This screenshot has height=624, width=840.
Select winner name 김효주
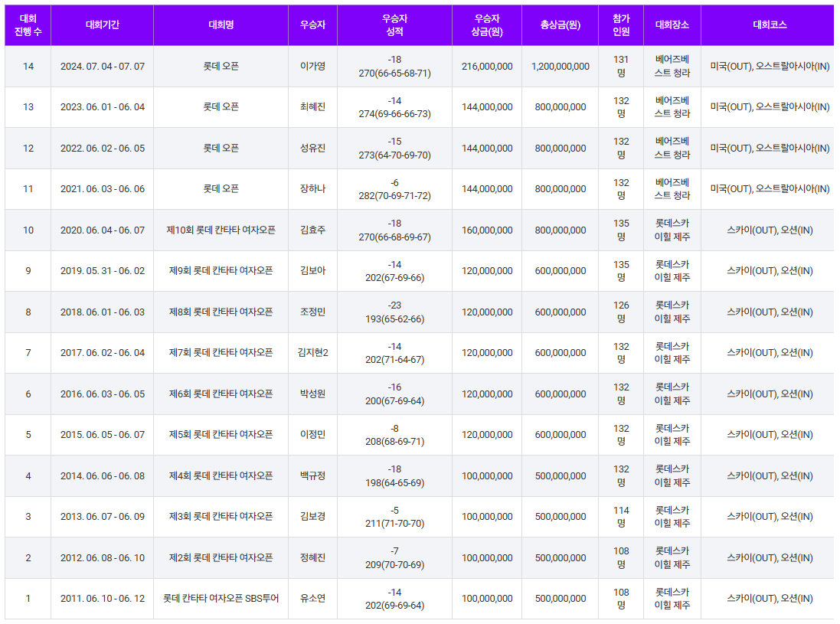coord(313,230)
